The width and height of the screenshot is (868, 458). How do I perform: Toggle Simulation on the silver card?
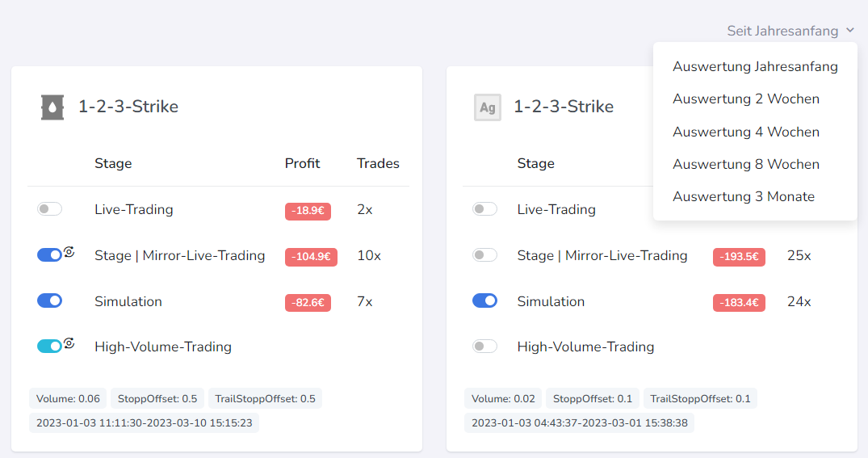[x=484, y=300]
